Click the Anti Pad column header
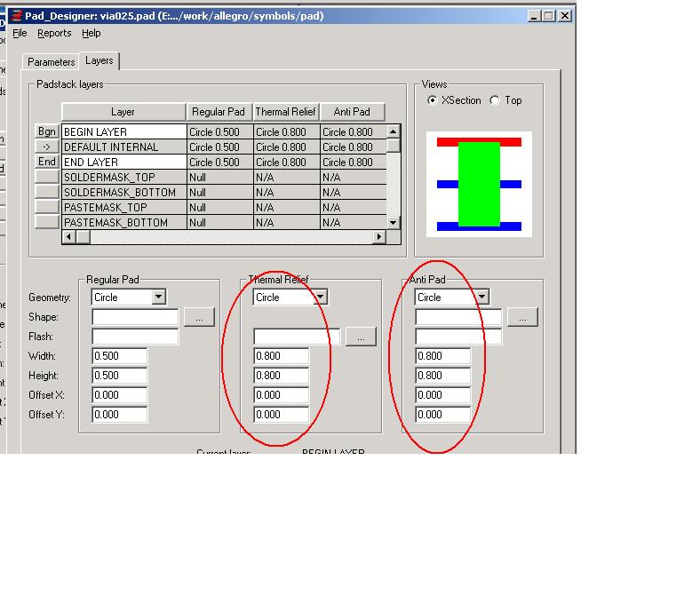This screenshot has width=700, height=595. [x=353, y=112]
